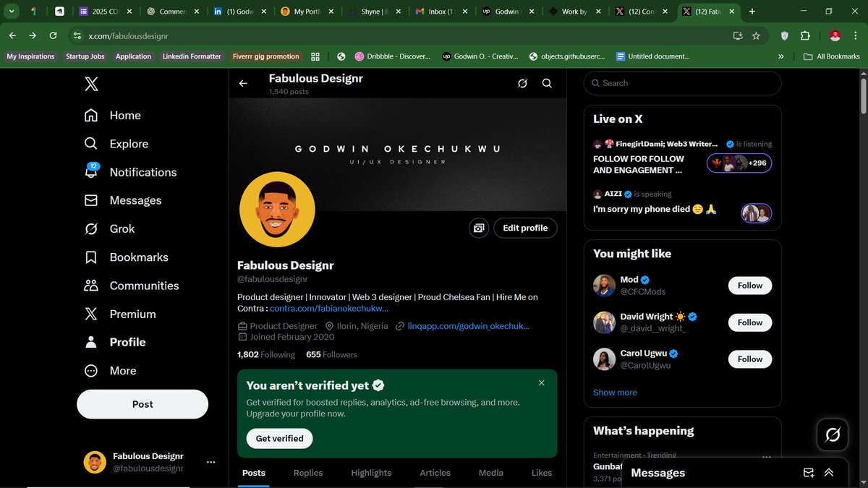Image resolution: width=868 pixels, height=488 pixels.
Task: Click Show more under You might like
Action: pyautogui.click(x=615, y=393)
